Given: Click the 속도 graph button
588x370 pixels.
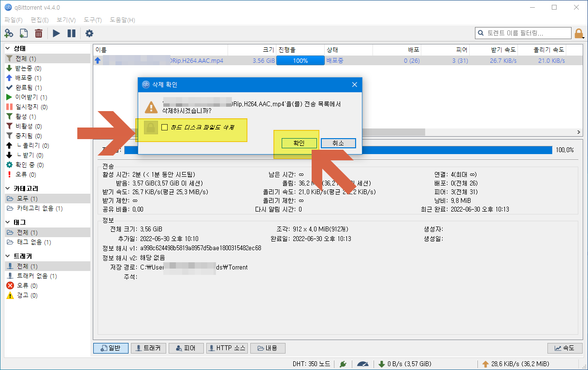Looking at the screenshot, I should [565, 348].
